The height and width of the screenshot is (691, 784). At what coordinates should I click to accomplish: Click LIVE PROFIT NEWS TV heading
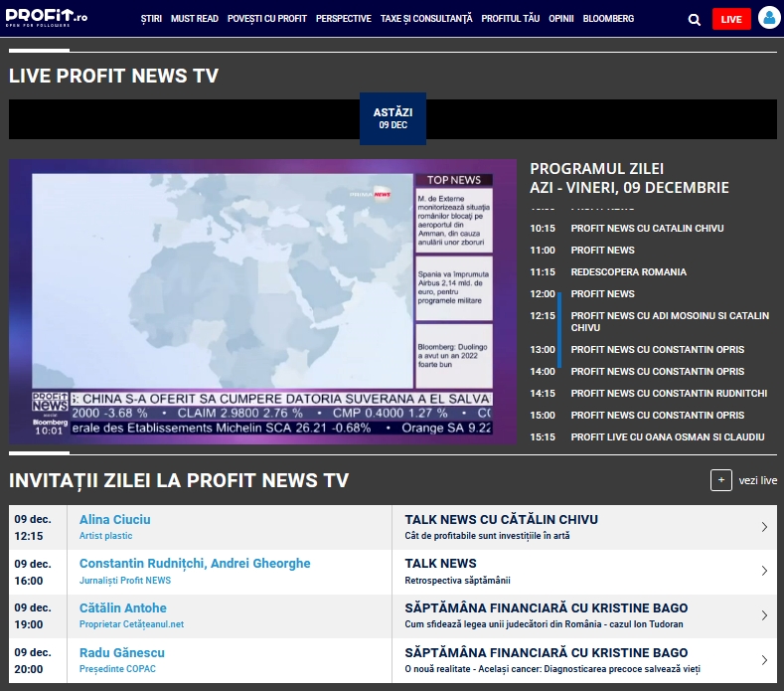click(x=113, y=76)
